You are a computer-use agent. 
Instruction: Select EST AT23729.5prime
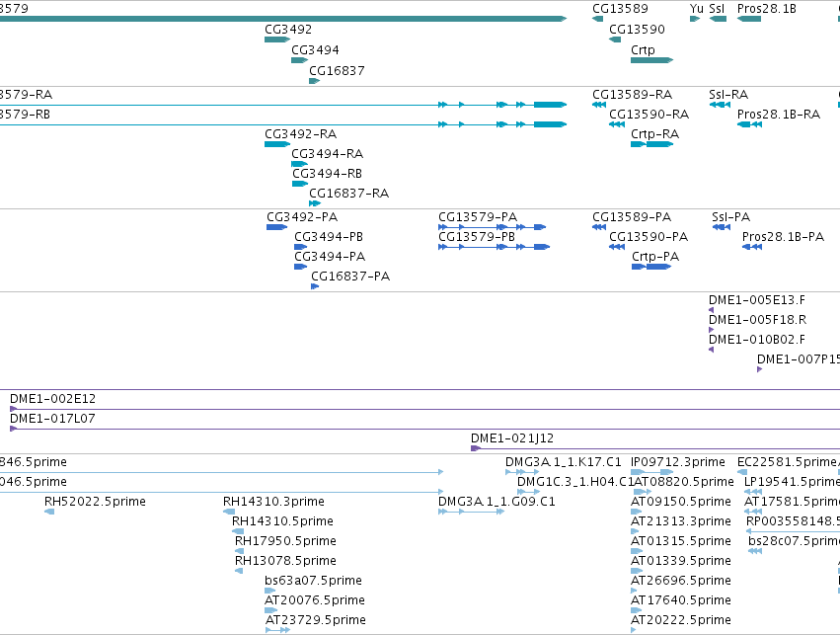point(278,631)
